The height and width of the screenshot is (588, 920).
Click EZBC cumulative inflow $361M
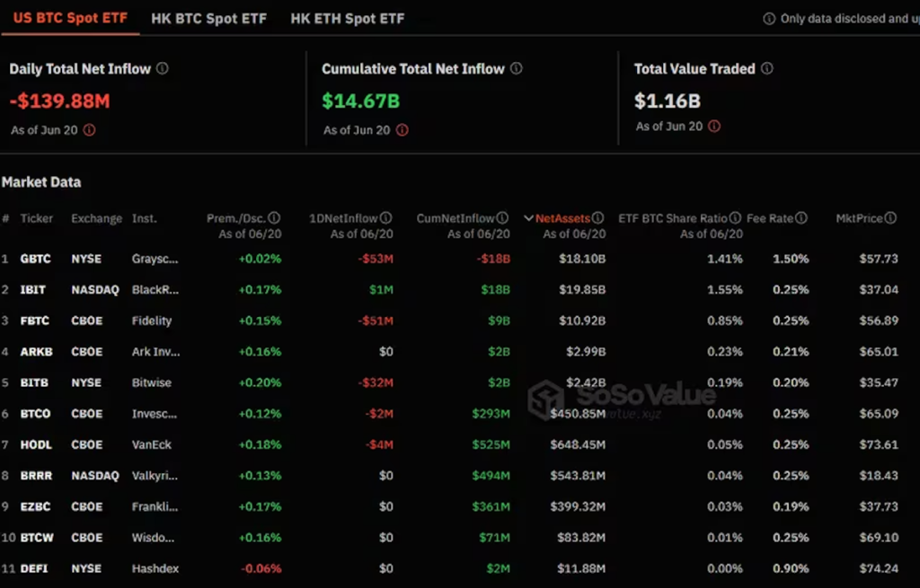[x=491, y=507]
